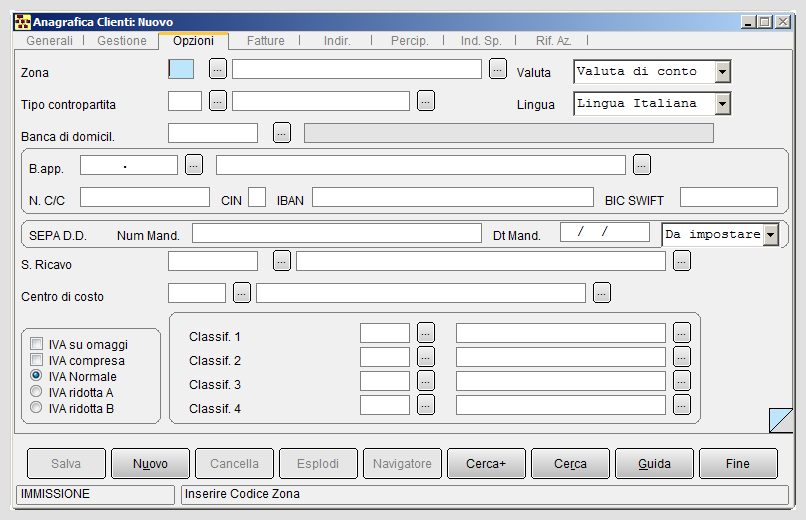
Task: Click the Banca di domicil. code field
Action: coord(213,133)
